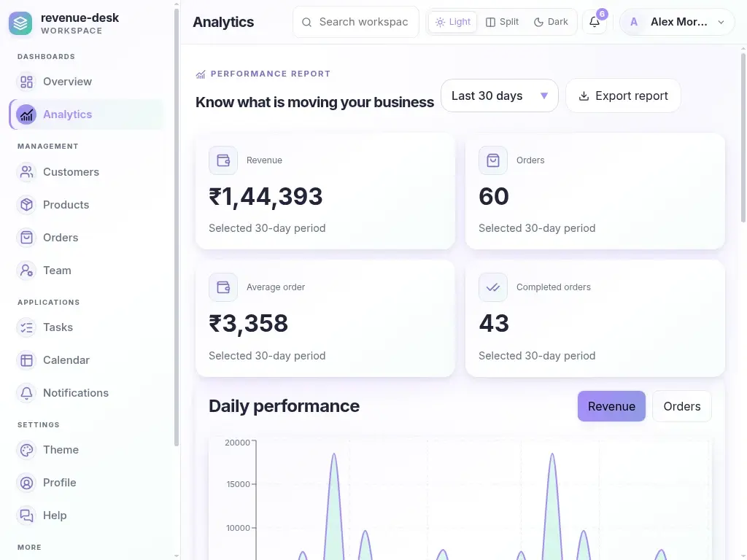This screenshot has height=560, width=747.
Task: Click the ₹1,44,393 revenue value
Action: pyautogui.click(x=266, y=197)
